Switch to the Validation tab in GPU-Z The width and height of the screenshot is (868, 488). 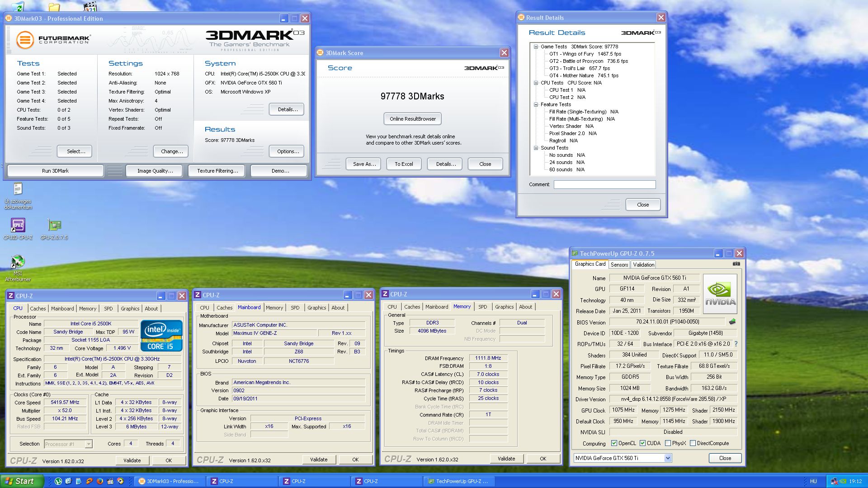(x=643, y=265)
